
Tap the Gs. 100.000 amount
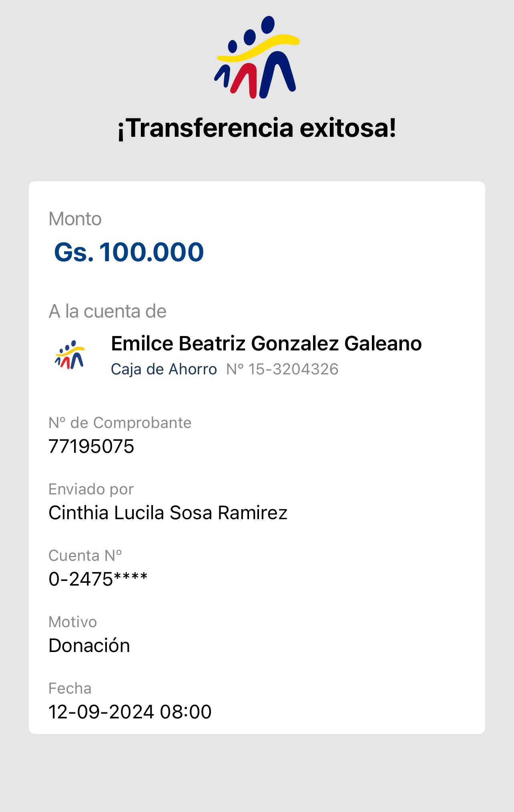pos(129,252)
